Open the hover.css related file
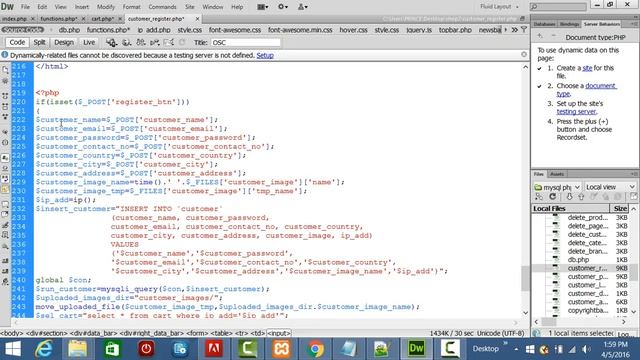The image size is (640, 360). coord(353,30)
